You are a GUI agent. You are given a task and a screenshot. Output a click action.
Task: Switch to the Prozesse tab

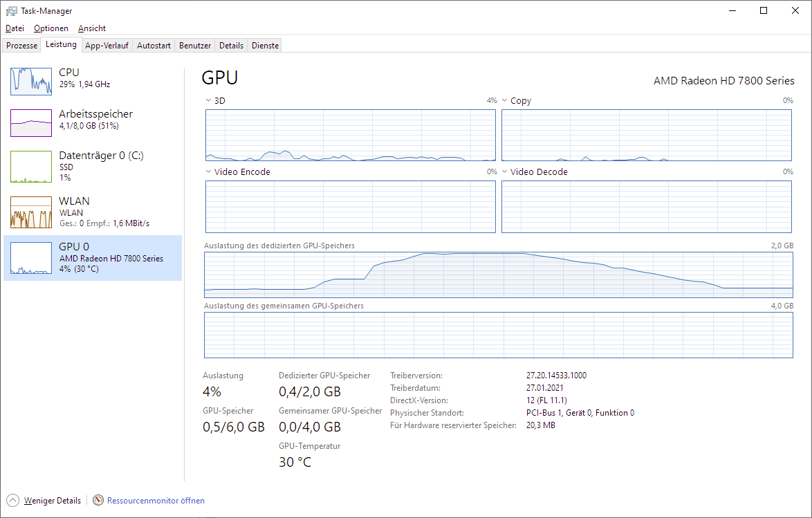[21, 46]
